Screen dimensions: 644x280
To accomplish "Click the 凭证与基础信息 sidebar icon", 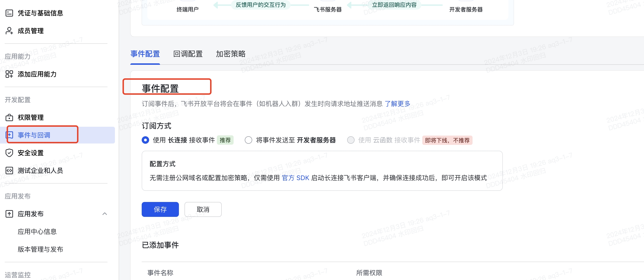I will (x=9, y=13).
